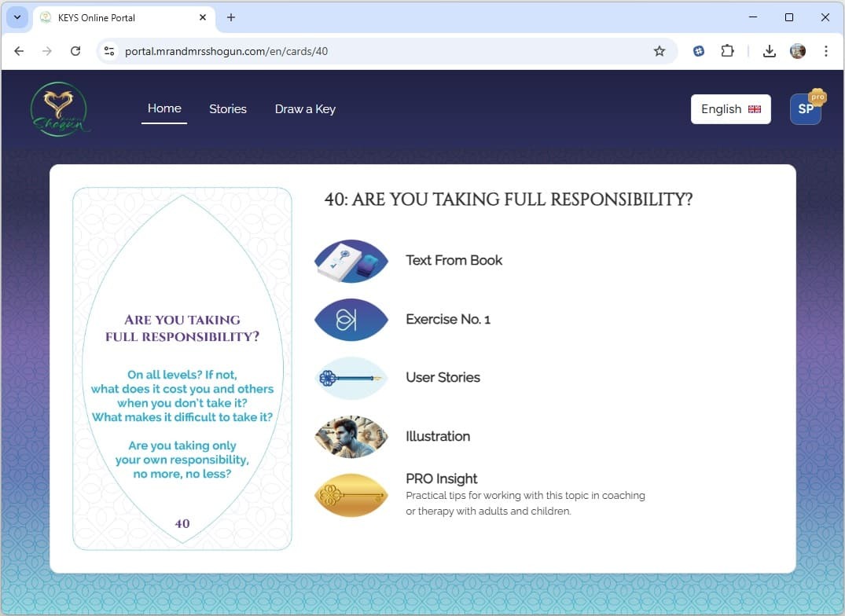The image size is (845, 616).
Task: Open the Illustration thumbnail icon
Action: (351, 437)
